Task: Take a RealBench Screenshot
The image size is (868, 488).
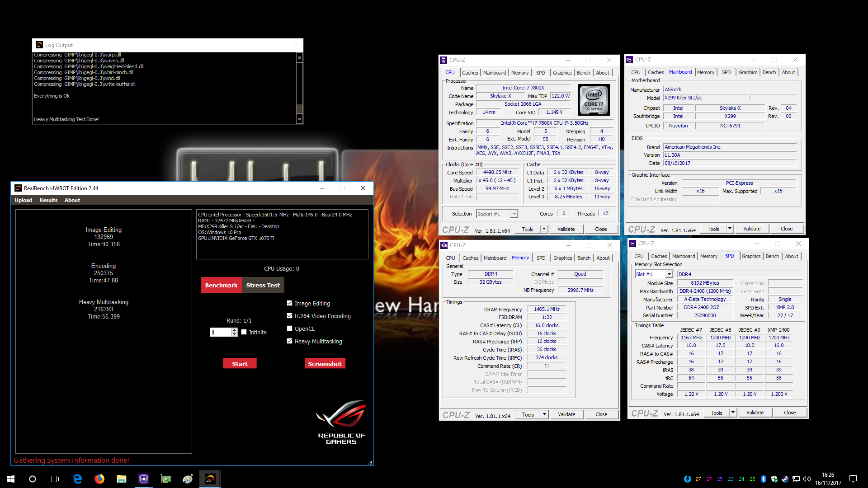Action: (325, 364)
